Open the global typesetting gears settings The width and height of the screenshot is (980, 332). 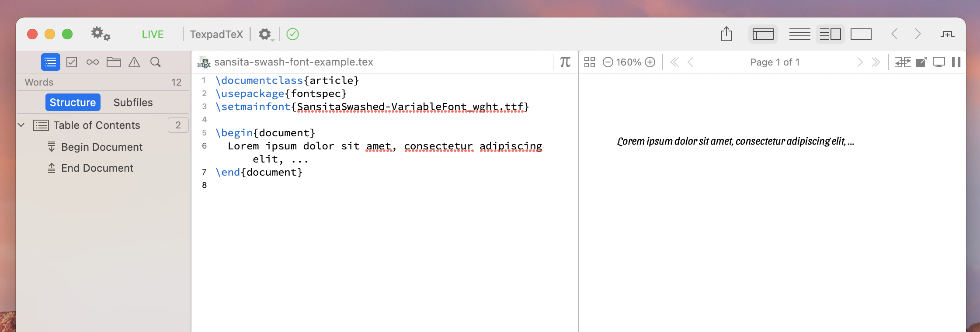tap(101, 34)
